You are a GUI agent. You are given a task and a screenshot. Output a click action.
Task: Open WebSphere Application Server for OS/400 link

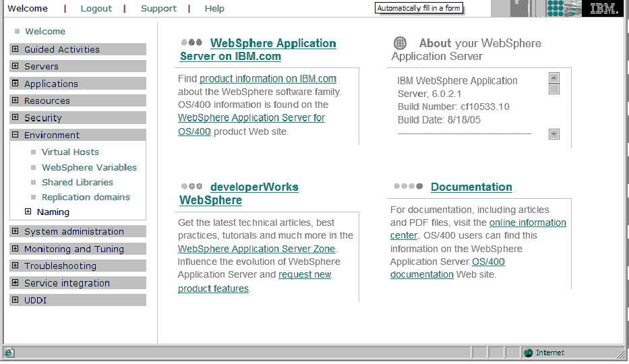point(251,124)
